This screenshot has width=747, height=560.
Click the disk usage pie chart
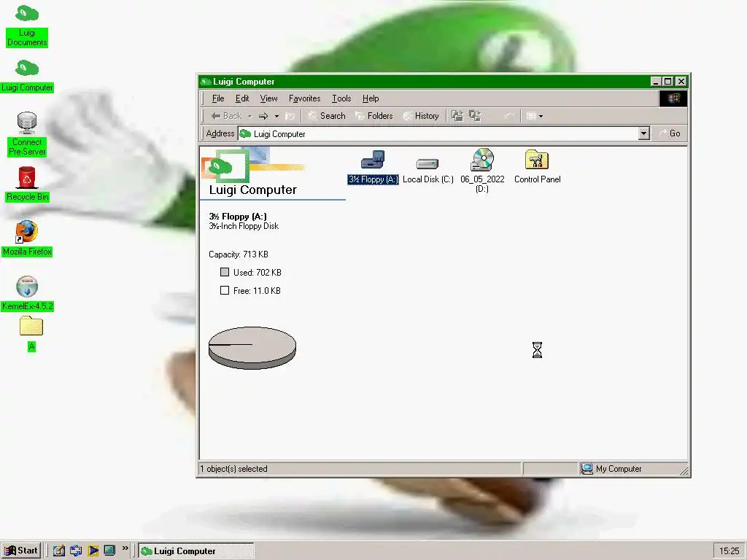[x=252, y=348]
